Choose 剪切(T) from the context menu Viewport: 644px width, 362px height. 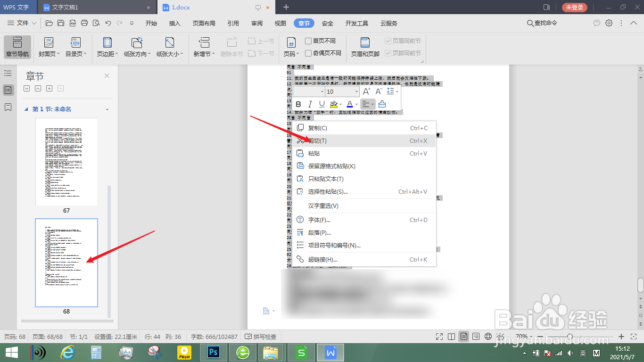pos(364,140)
